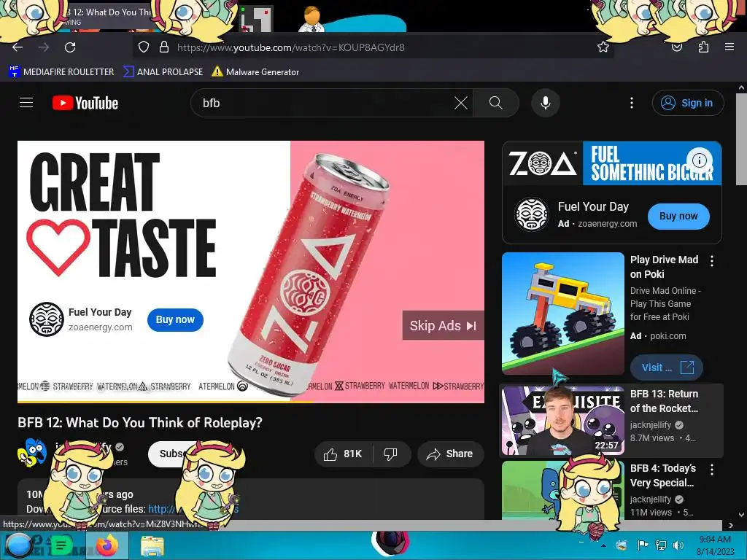Reload the page using refresh icon
Viewport: 747px width, 560px height.
(70, 47)
